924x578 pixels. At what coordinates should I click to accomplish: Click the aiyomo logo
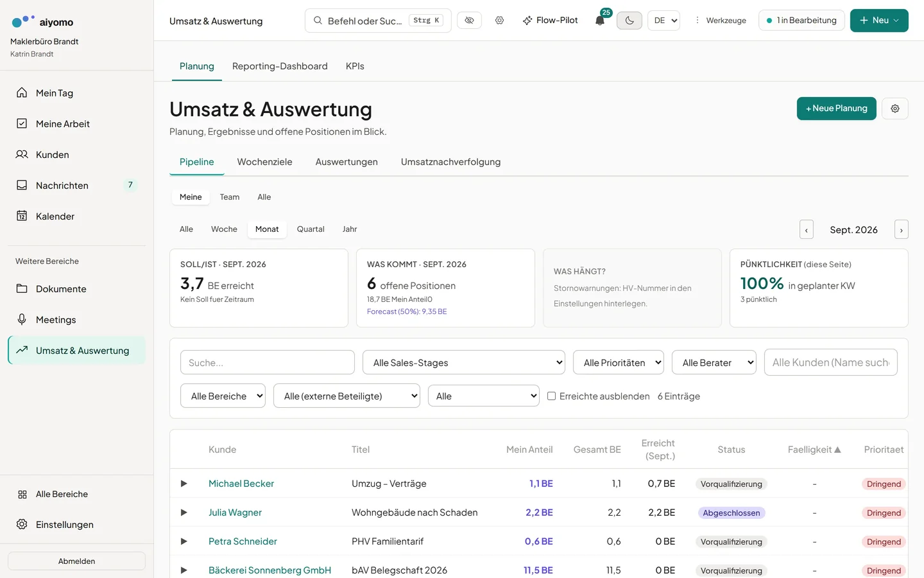click(42, 21)
